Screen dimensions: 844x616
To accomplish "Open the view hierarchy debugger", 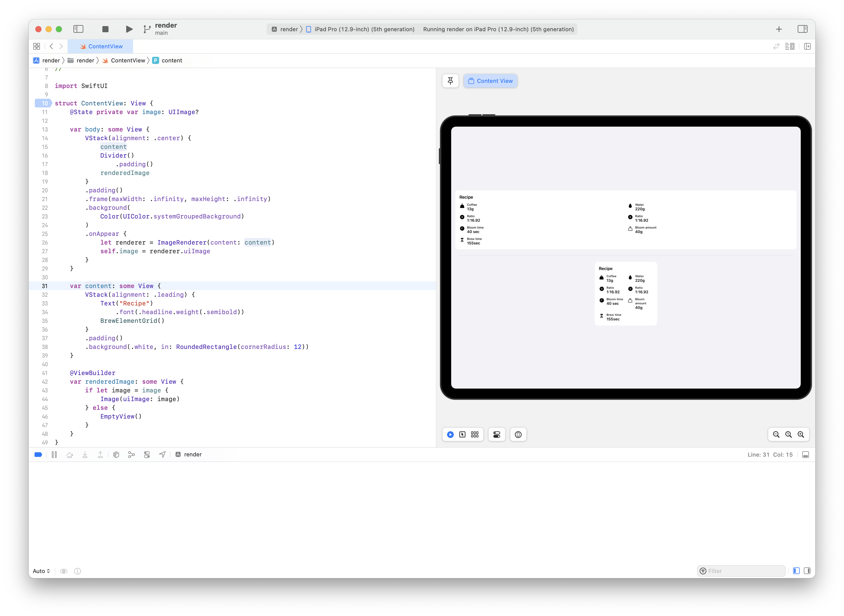I will [116, 455].
